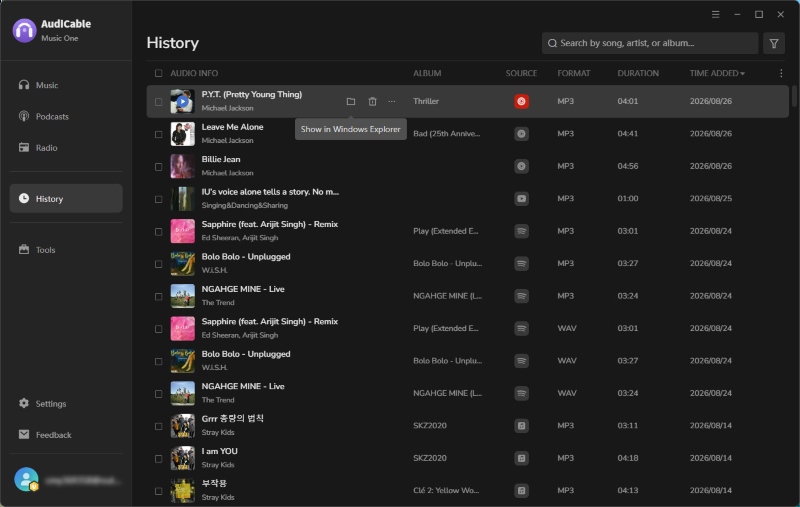Click the user account avatar
This screenshot has width=800, height=507.
[26, 479]
